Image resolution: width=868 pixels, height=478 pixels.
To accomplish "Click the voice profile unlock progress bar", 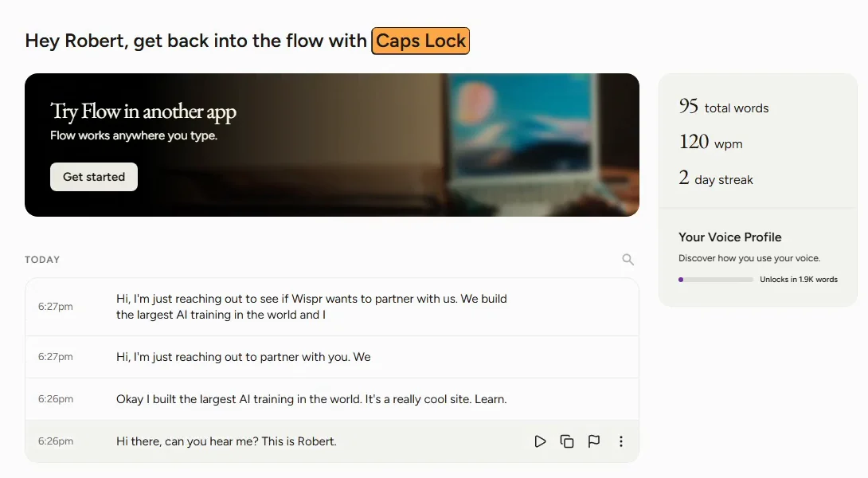I will click(x=716, y=280).
